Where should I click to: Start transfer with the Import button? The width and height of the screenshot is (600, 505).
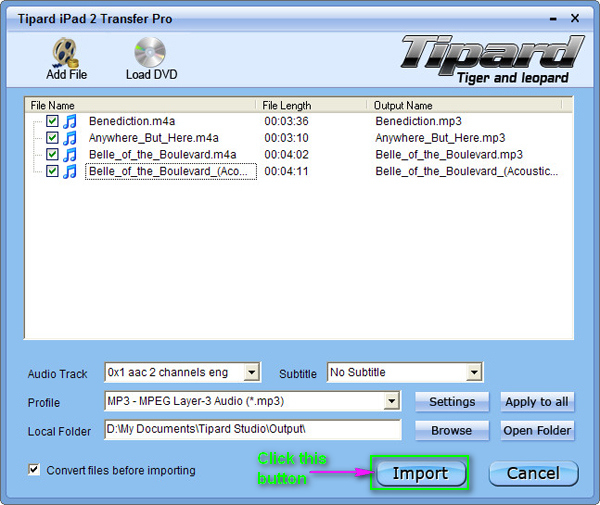421,473
